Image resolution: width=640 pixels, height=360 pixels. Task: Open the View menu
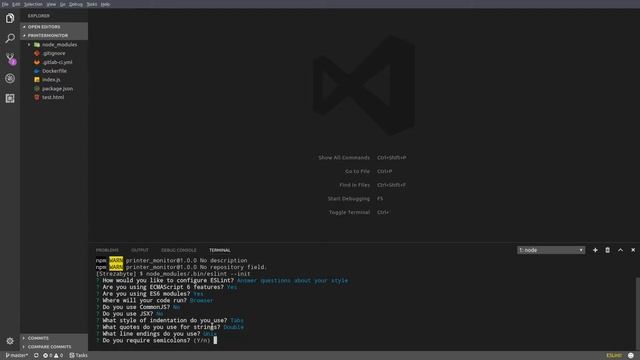pos(51,4)
